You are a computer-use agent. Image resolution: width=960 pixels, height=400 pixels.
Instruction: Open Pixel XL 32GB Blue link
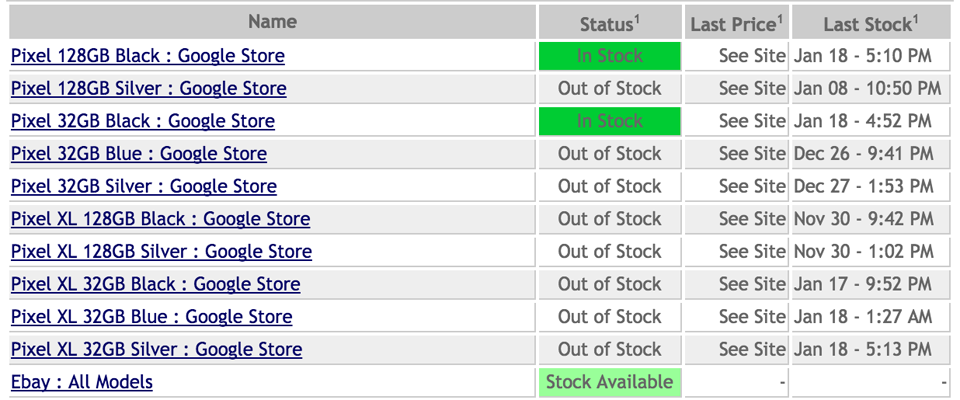point(152,317)
